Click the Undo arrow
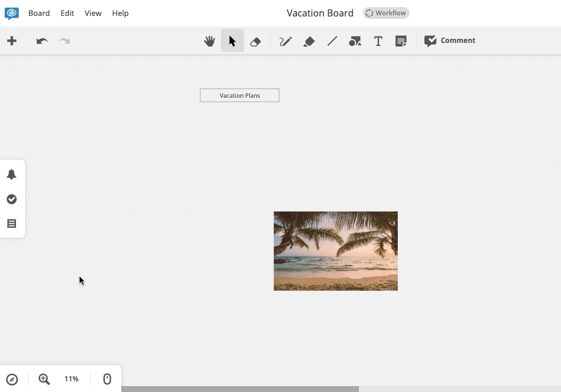The width and height of the screenshot is (561, 392). (x=42, y=41)
